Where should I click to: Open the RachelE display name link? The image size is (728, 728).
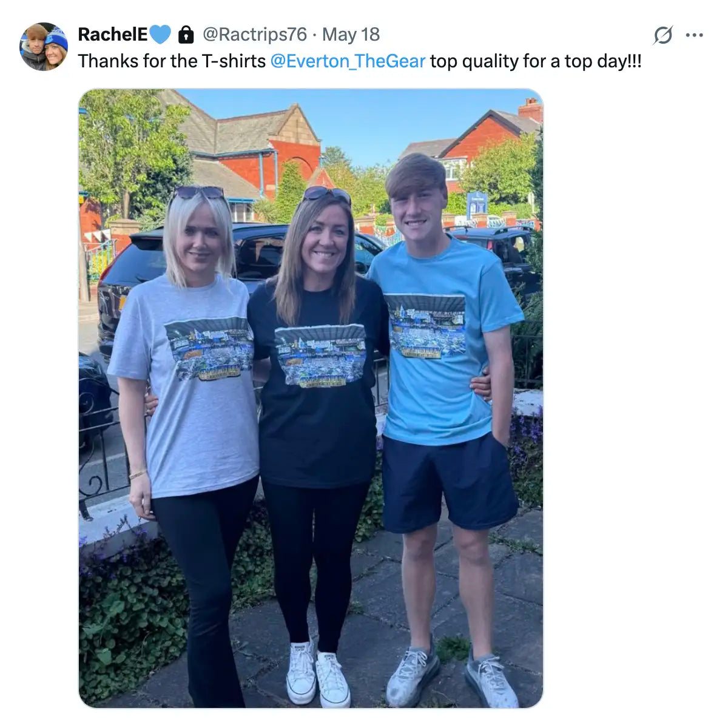(x=113, y=35)
